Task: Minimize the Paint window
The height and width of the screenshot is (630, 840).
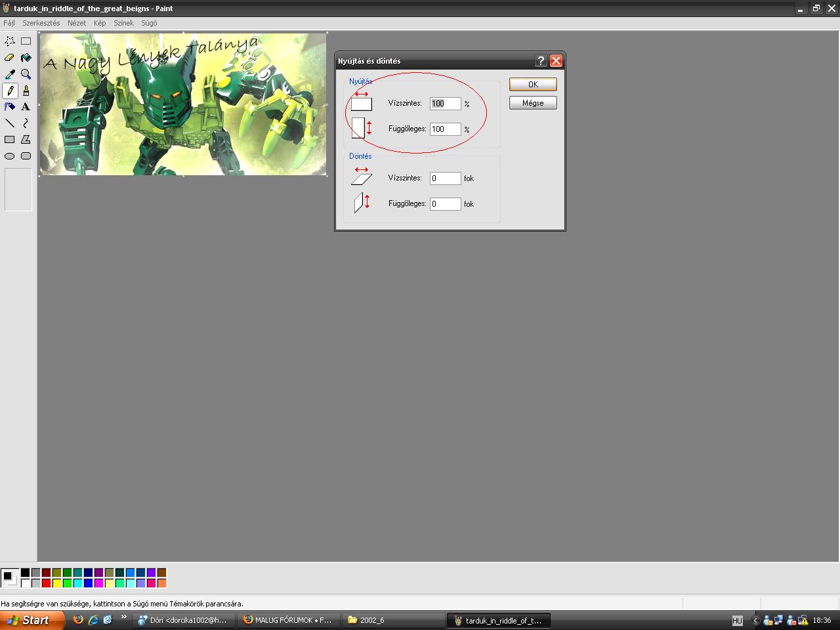Action: (801, 9)
